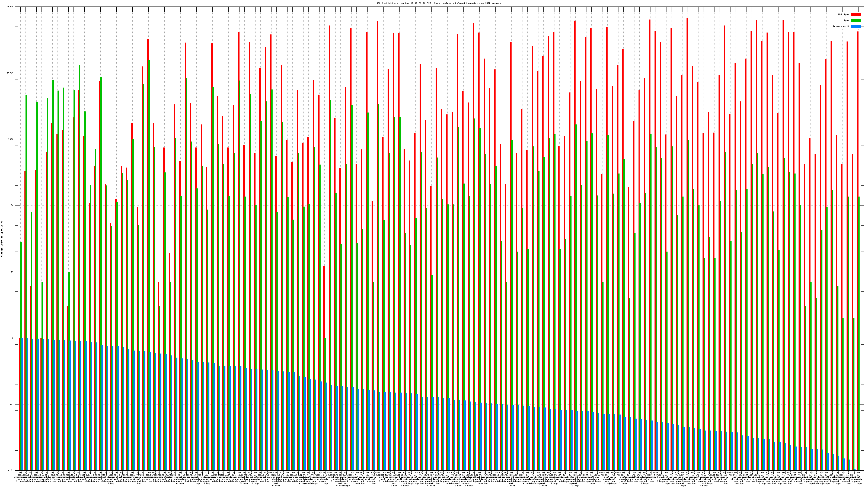Click the 10000 y-axis tick label
The height and width of the screenshot is (488, 868).
[11, 73]
